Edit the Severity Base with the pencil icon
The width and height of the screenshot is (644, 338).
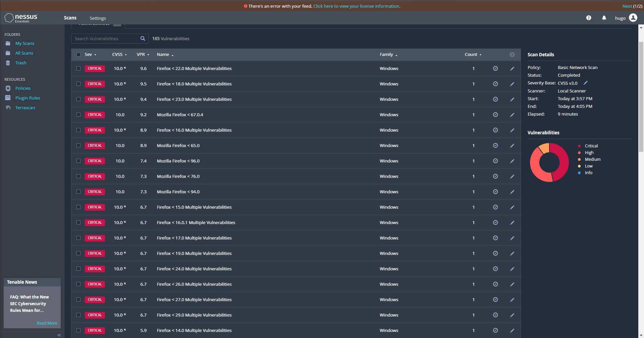coord(585,83)
